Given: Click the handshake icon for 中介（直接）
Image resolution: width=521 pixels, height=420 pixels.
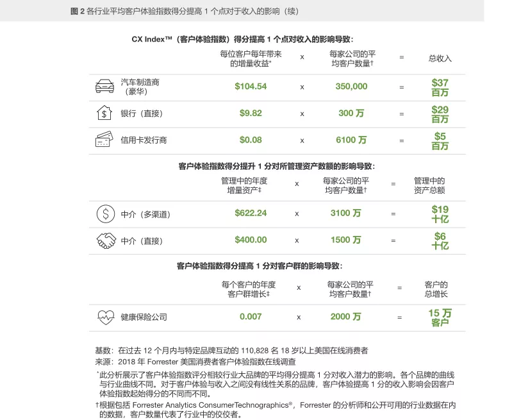Looking at the screenshot, I should pos(104,240).
